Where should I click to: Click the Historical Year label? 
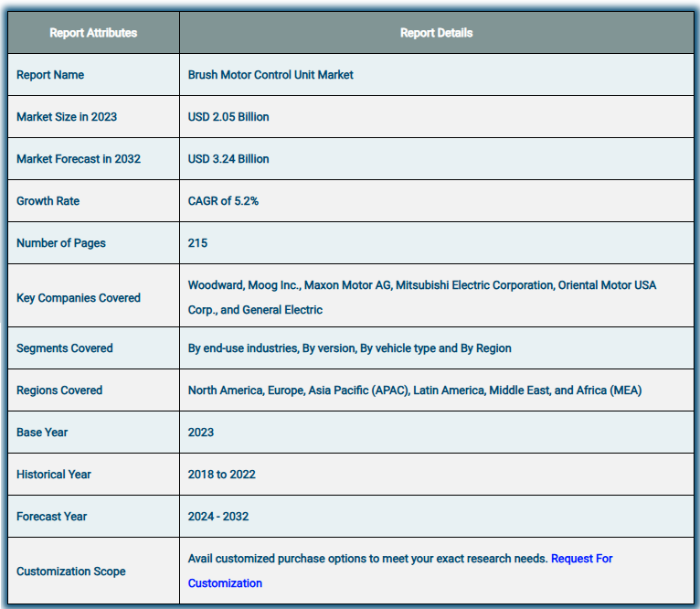[54, 474]
